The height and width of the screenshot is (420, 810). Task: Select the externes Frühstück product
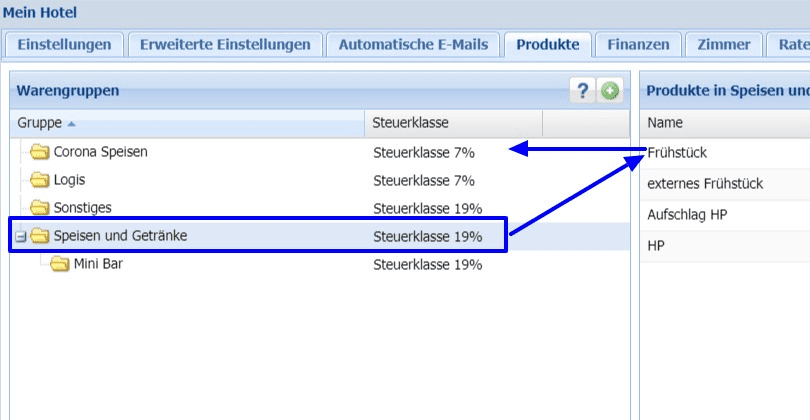705,183
